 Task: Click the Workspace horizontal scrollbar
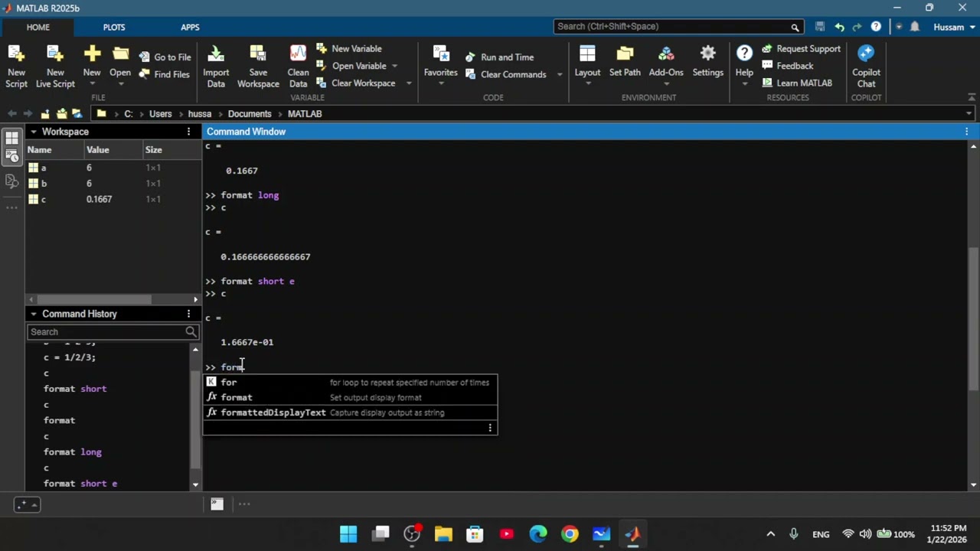pyautogui.click(x=94, y=299)
